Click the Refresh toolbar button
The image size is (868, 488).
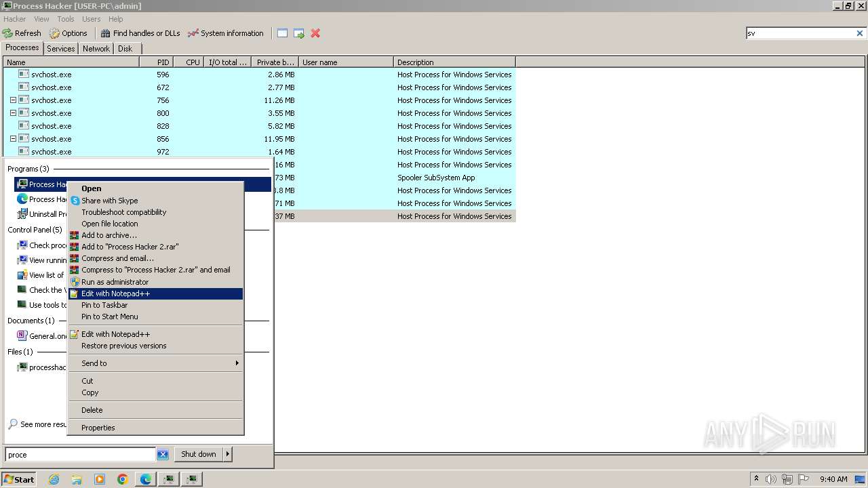point(22,33)
